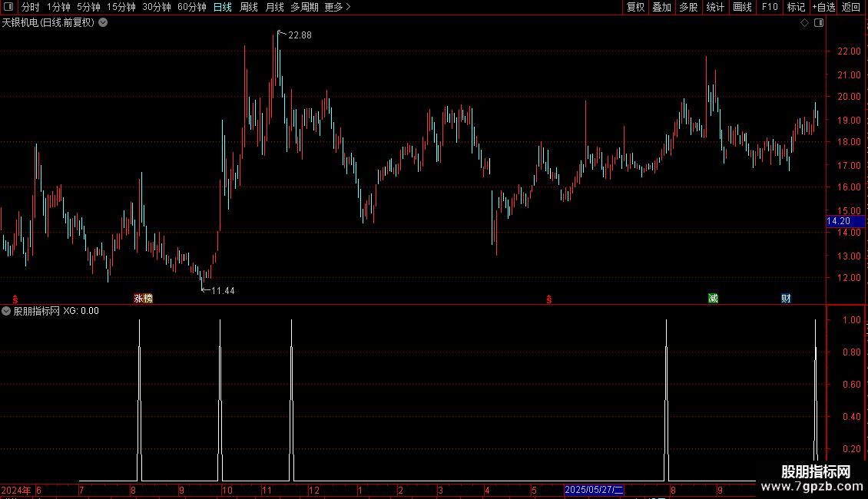Toggle the panel layout icon near price axis
The height and width of the screenshot is (499, 868).
tap(819, 23)
